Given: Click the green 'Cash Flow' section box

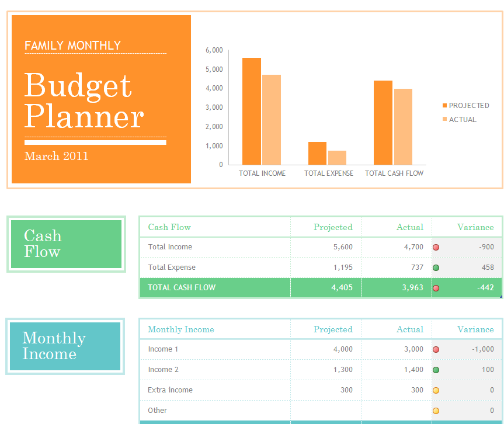Looking at the screenshot, I should tap(66, 244).
